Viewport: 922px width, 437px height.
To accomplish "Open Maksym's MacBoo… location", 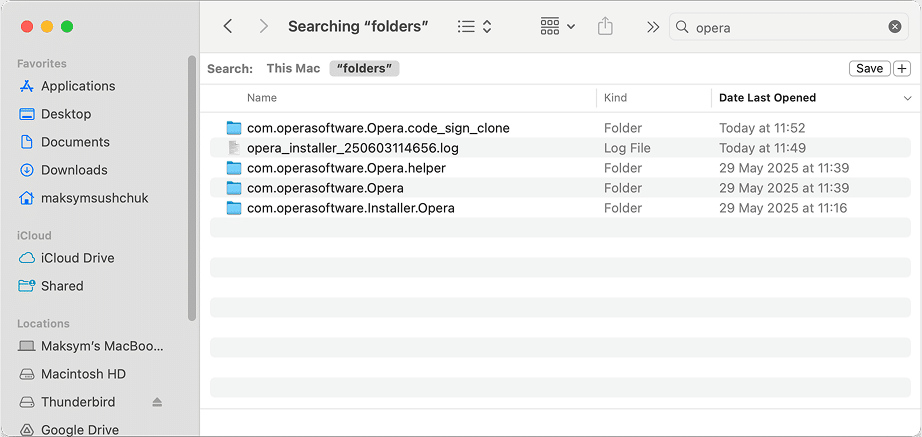I will [x=102, y=346].
